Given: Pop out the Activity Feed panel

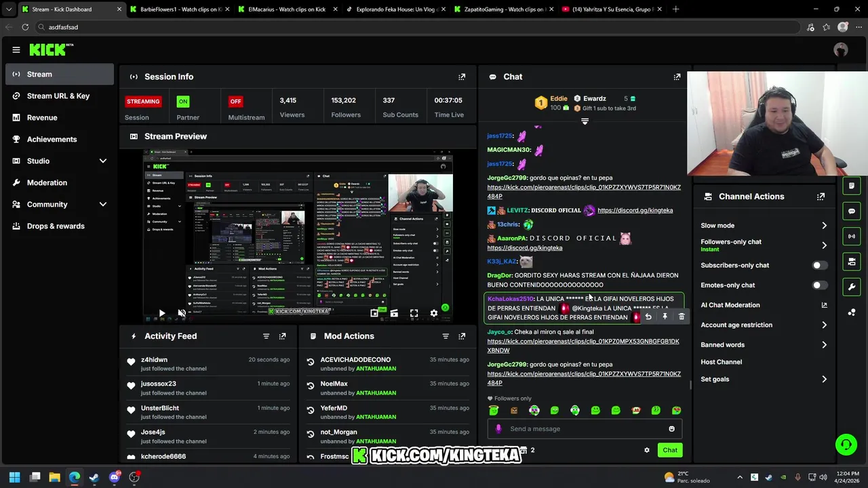Looking at the screenshot, I should point(283,336).
